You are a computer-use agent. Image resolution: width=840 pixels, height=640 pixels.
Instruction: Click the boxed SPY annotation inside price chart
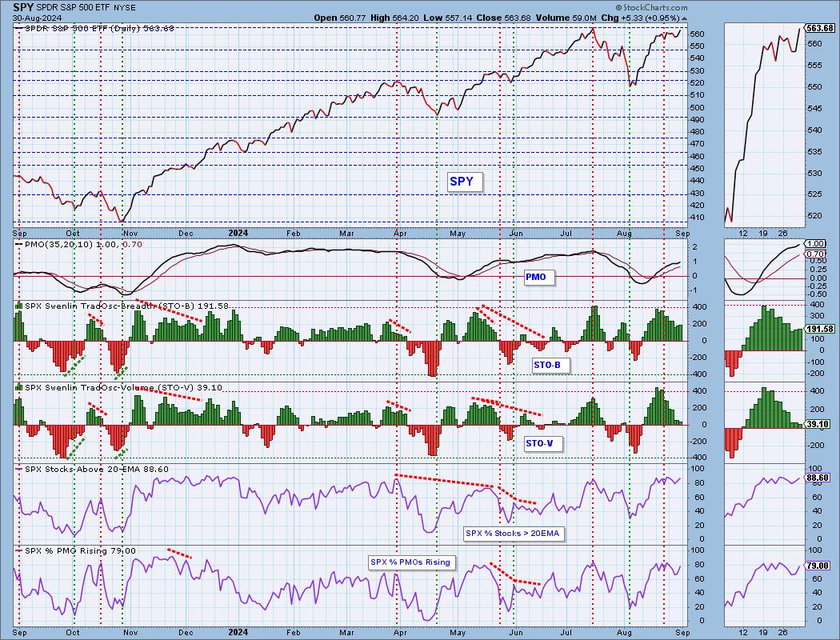click(x=465, y=182)
